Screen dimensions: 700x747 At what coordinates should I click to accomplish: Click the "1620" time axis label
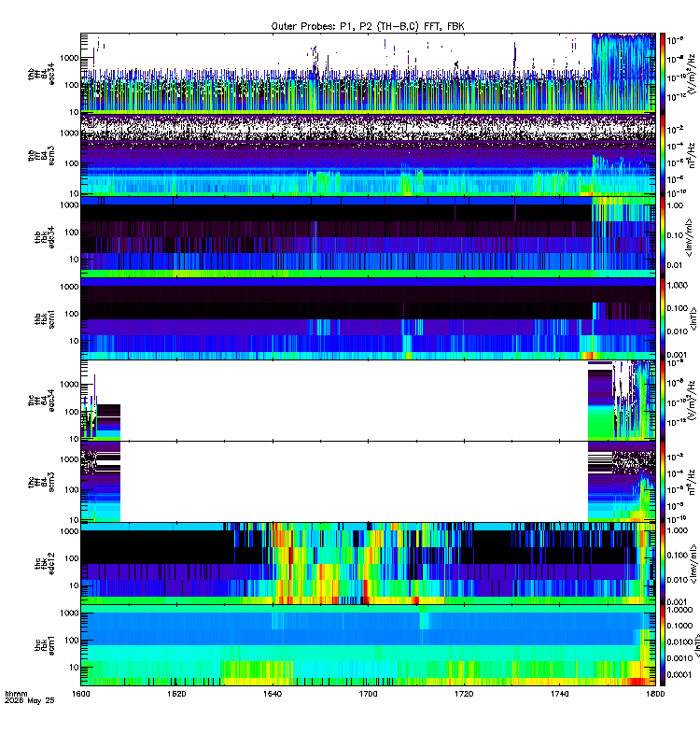point(176,694)
